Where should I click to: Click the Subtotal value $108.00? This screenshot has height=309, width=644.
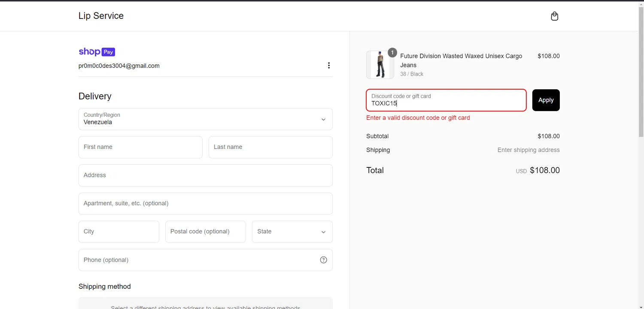coord(549,136)
